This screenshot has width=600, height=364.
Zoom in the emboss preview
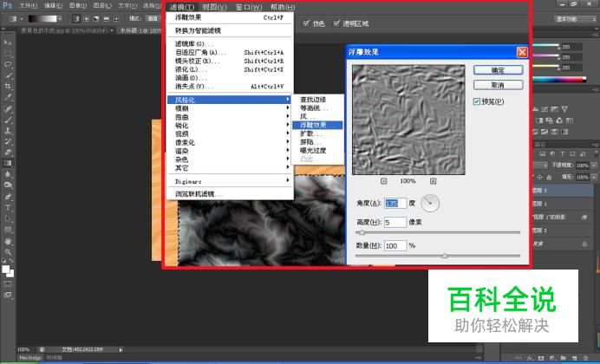[433, 181]
